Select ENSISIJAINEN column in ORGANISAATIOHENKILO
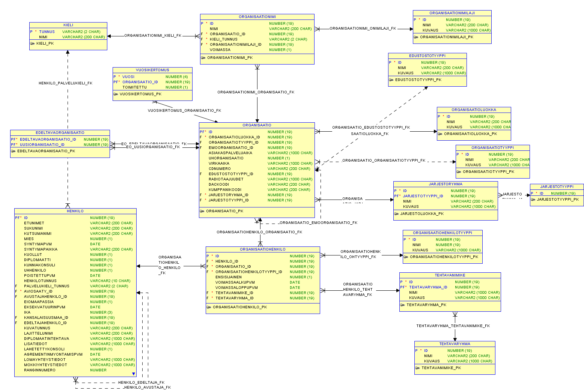Viewport: 584px width, 392px height. click(x=263, y=277)
